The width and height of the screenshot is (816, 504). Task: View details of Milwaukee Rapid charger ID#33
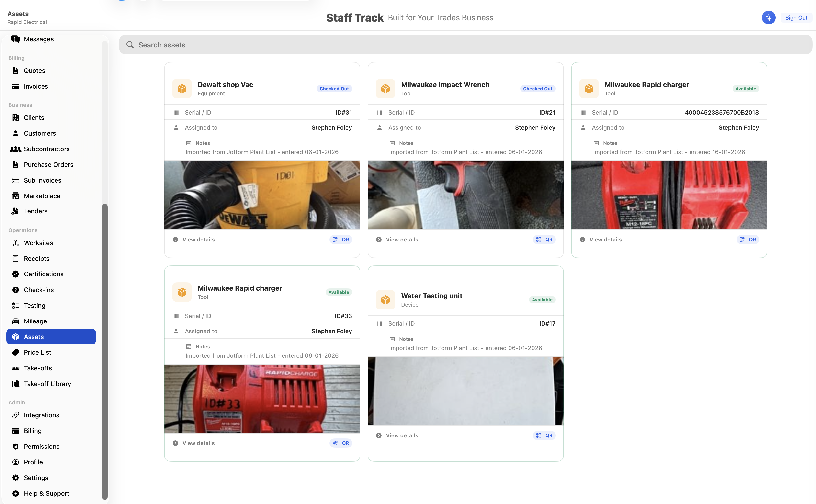click(193, 443)
